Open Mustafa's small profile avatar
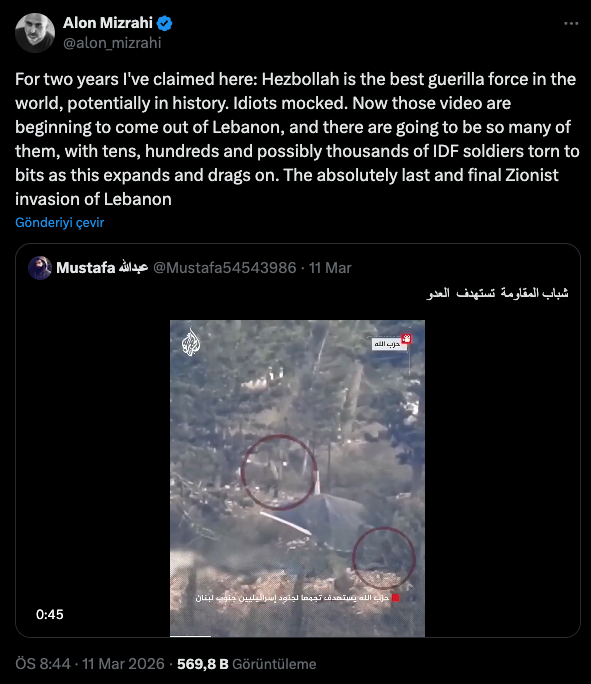The width and height of the screenshot is (591, 684). (x=40, y=267)
